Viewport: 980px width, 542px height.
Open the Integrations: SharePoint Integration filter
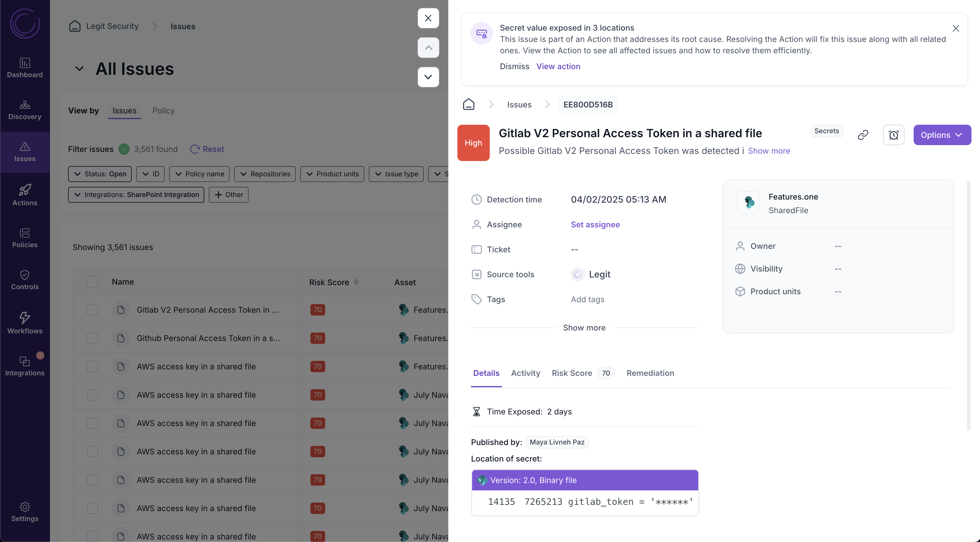[x=136, y=194]
